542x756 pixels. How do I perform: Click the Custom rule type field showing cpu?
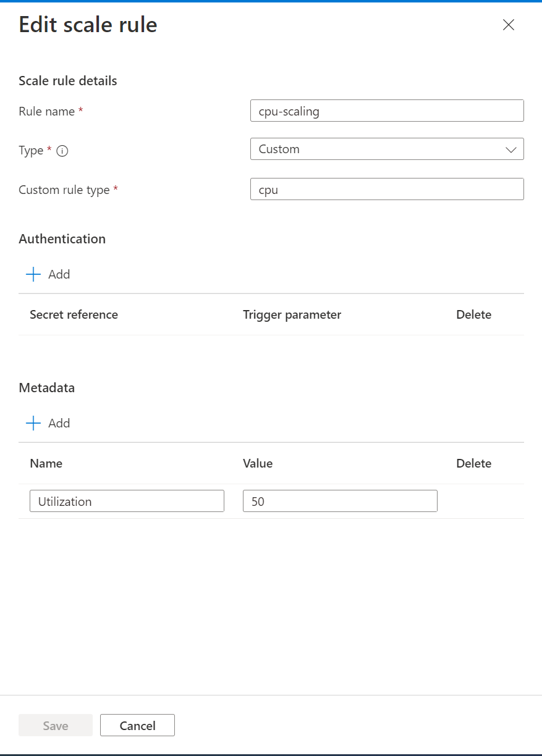coord(387,189)
